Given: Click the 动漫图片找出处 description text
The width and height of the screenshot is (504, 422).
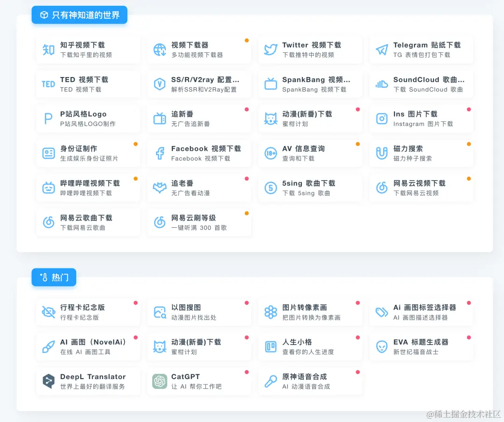Looking at the screenshot, I should (194, 317).
